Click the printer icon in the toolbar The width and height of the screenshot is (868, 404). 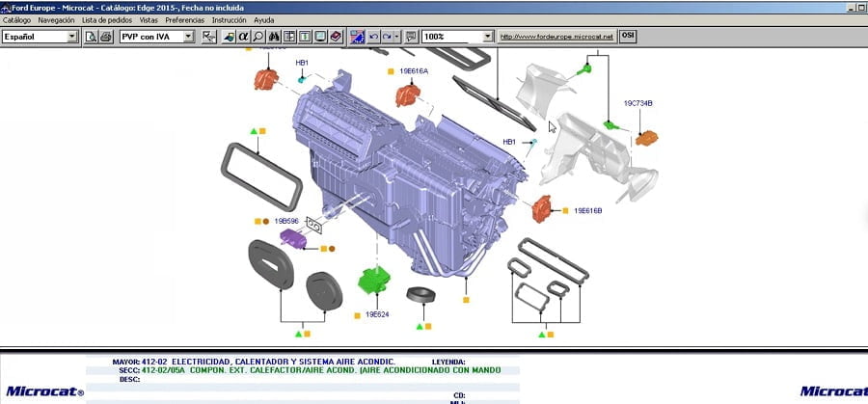(106, 37)
